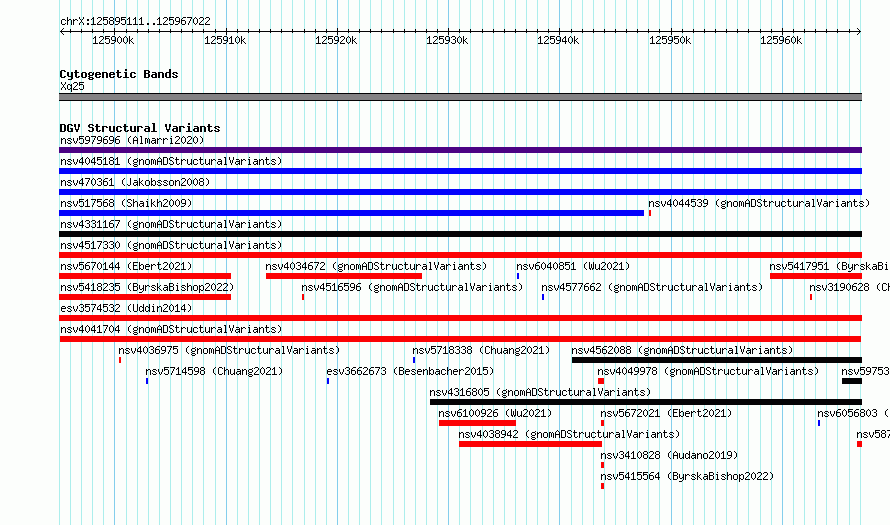This screenshot has height=525, width=890.
Task: Click nsv4049978 gnomAD variant label
Action: (x=708, y=371)
